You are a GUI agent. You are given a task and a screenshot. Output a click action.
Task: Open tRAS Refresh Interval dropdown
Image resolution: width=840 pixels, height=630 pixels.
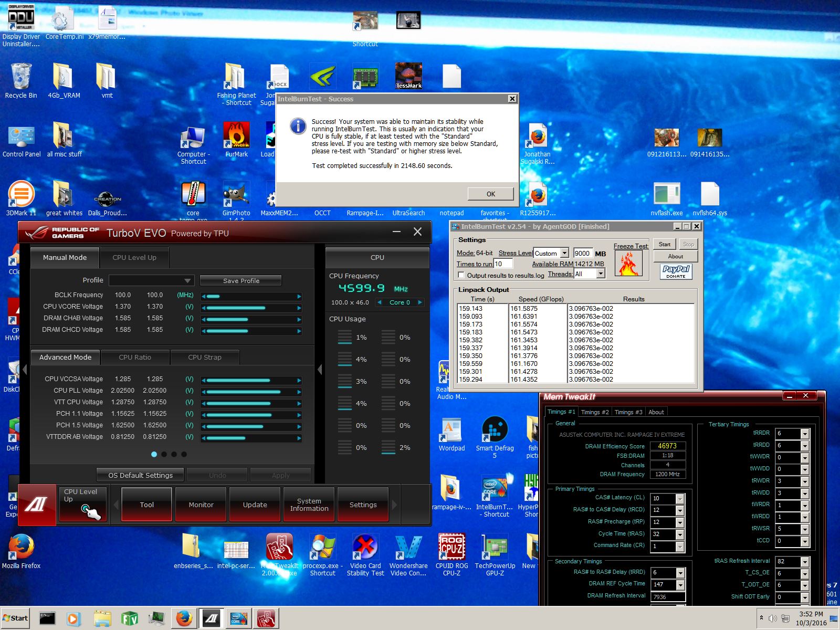tap(804, 562)
